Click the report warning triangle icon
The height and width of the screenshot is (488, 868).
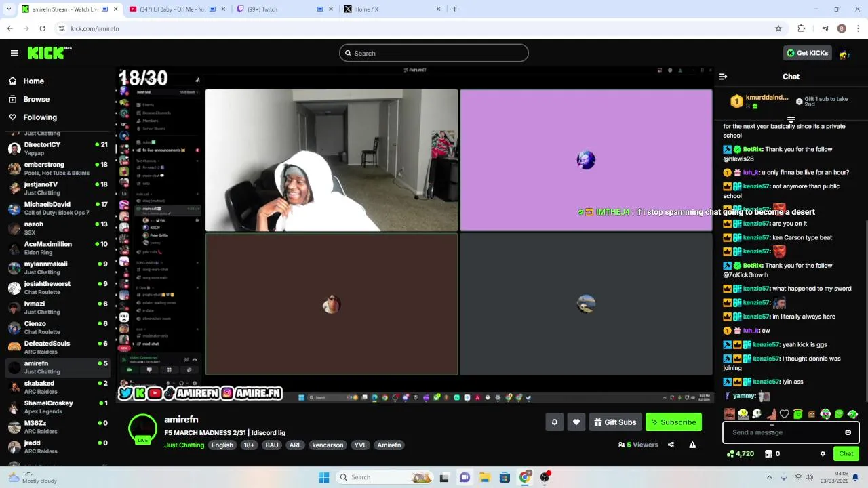[692, 445]
